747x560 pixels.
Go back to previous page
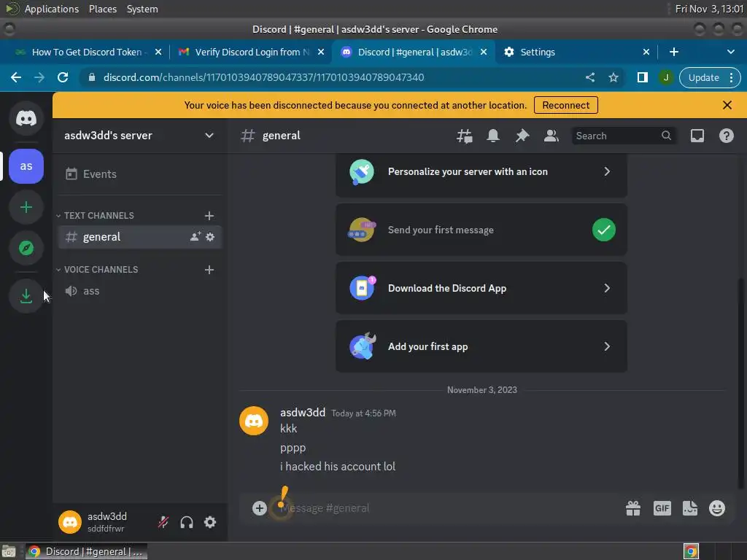(x=16, y=77)
